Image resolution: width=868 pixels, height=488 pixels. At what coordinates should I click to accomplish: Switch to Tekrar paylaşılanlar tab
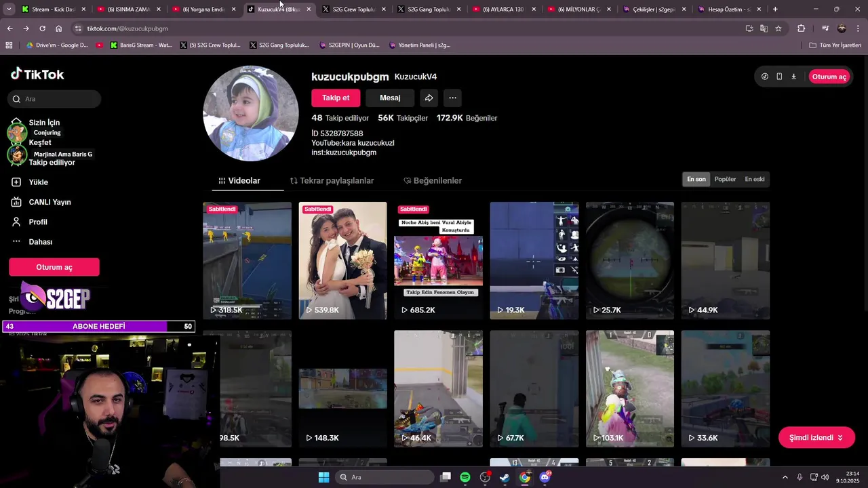click(332, 181)
